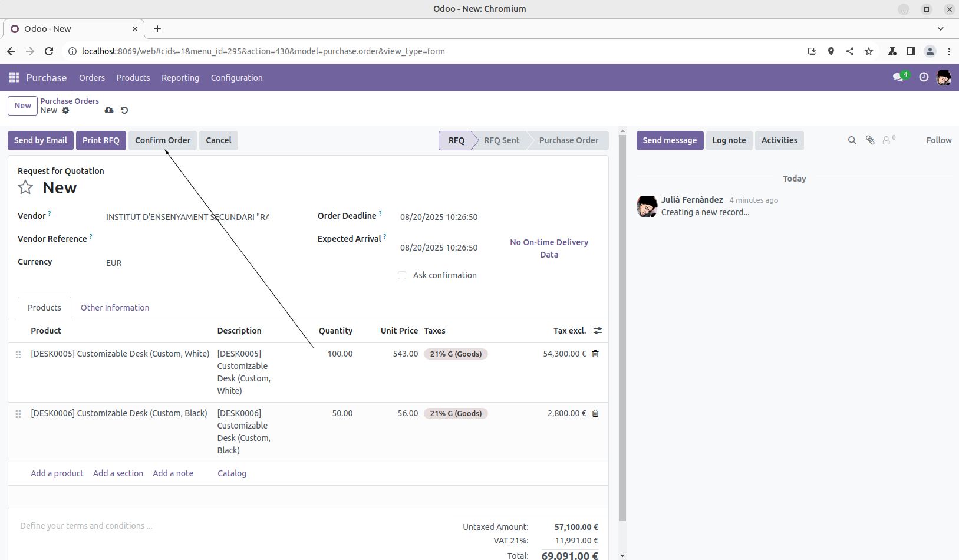The image size is (959, 560).
Task: Switch to the Other Information tab
Action: pyautogui.click(x=115, y=308)
